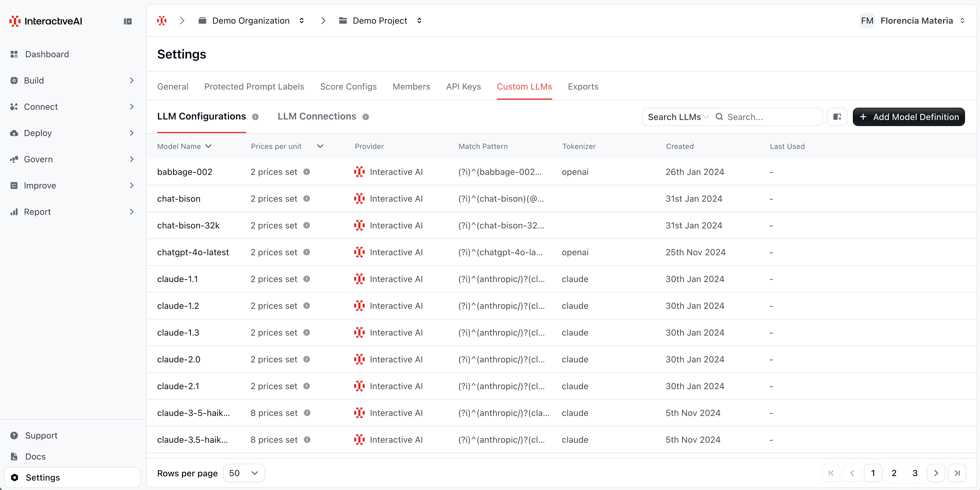
Task: Go to next page arrow
Action: pyautogui.click(x=936, y=473)
